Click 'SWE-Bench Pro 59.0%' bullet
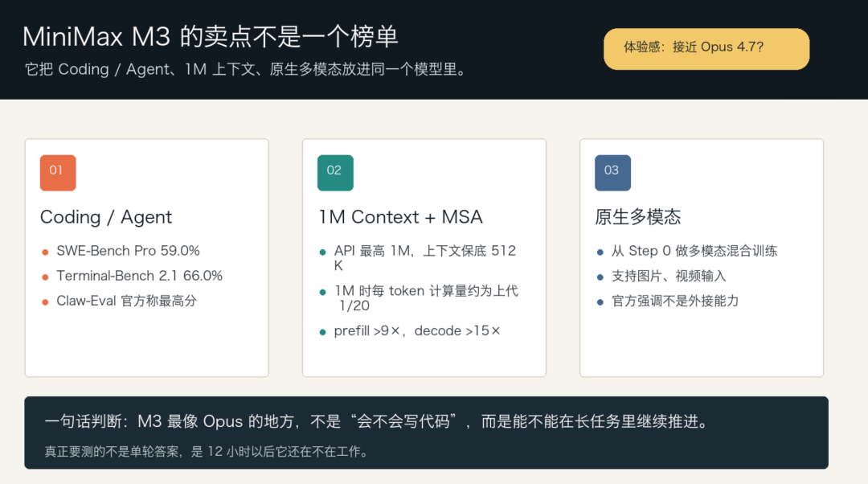The width and height of the screenshot is (868, 484). click(128, 251)
